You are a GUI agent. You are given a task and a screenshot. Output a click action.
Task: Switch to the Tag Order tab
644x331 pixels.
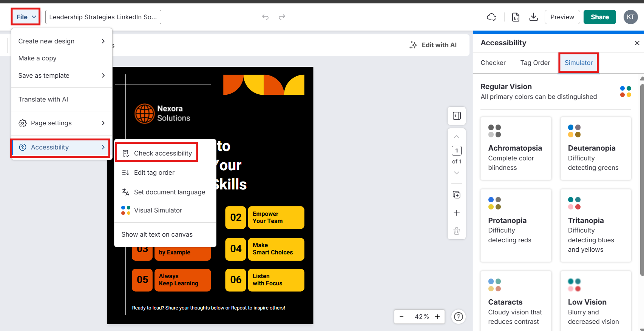tap(535, 63)
